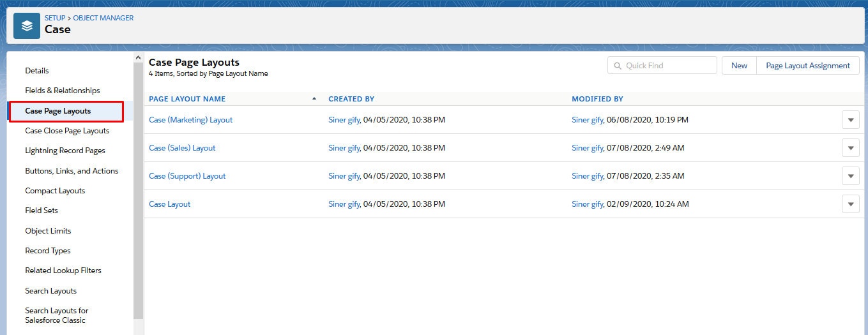Image resolution: width=868 pixels, height=335 pixels.
Task: Open Details in the sidebar
Action: click(37, 71)
